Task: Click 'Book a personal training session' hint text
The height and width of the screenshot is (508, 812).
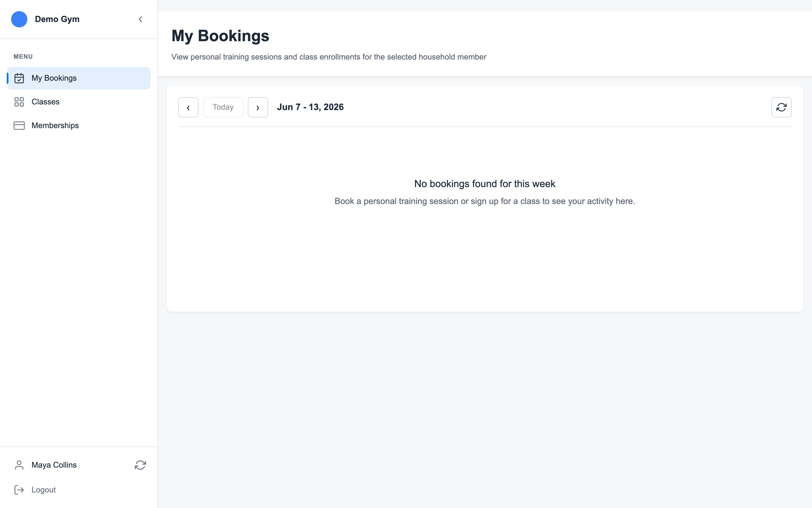Action: pyautogui.click(x=484, y=201)
